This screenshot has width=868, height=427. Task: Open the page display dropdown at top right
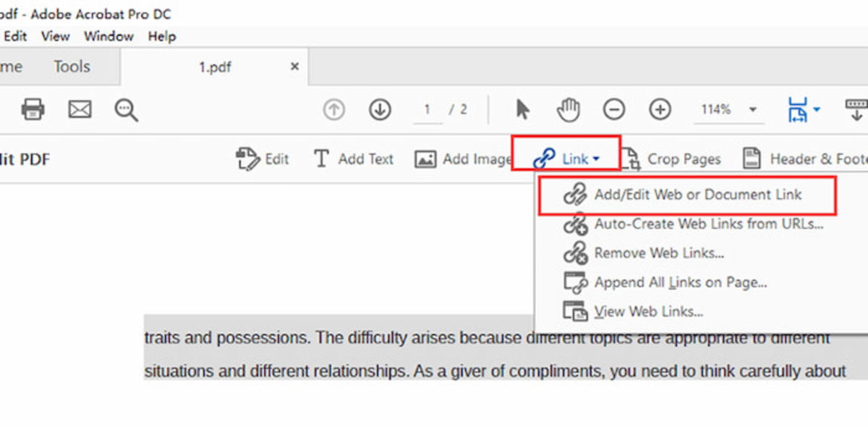tap(802, 109)
